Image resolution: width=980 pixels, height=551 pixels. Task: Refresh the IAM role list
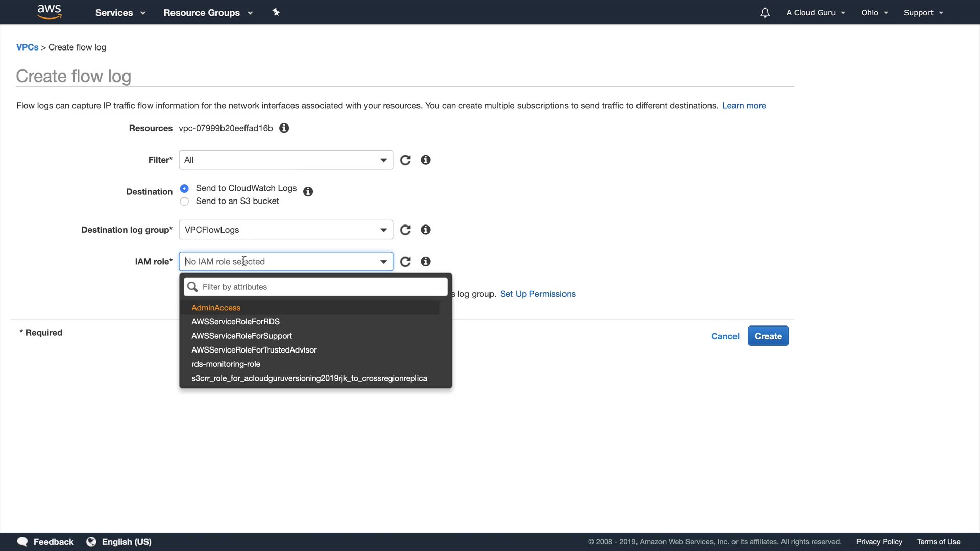click(x=405, y=262)
